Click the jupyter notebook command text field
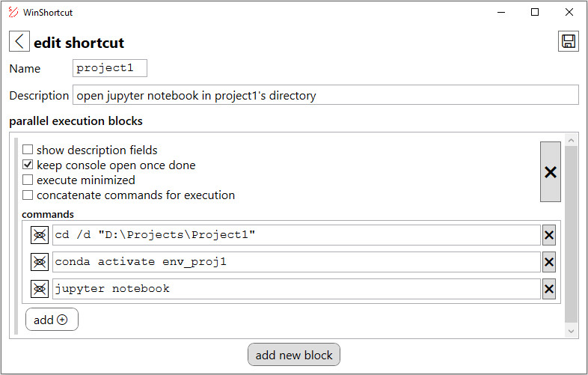The width and height of the screenshot is (588, 375). (295, 289)
